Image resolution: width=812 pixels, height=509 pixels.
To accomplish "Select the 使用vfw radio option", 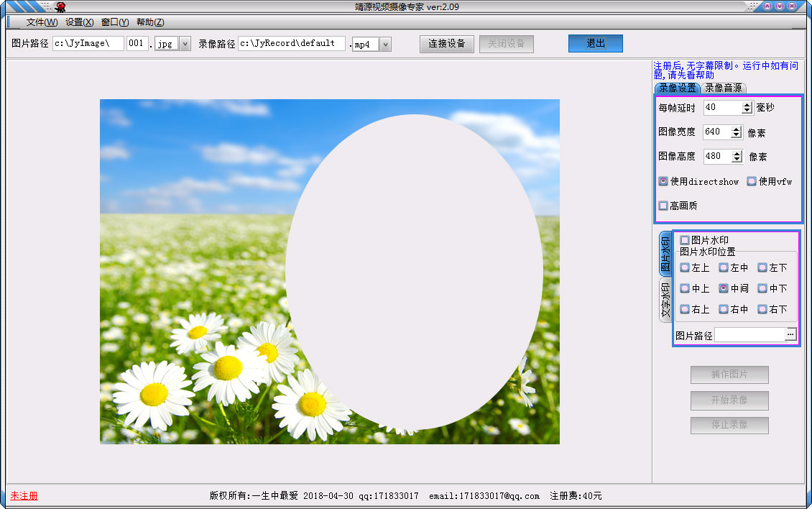I will tap(752, 181).
